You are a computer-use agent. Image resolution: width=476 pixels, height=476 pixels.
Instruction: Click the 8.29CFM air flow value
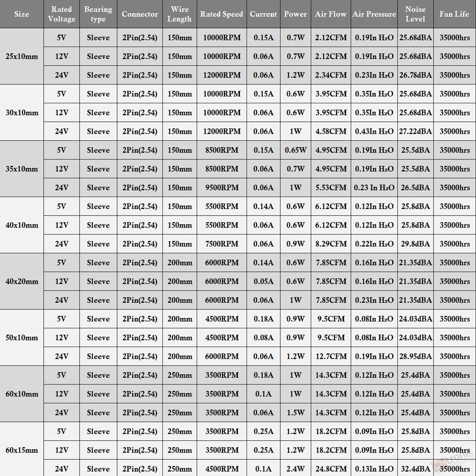pos(331,244)
